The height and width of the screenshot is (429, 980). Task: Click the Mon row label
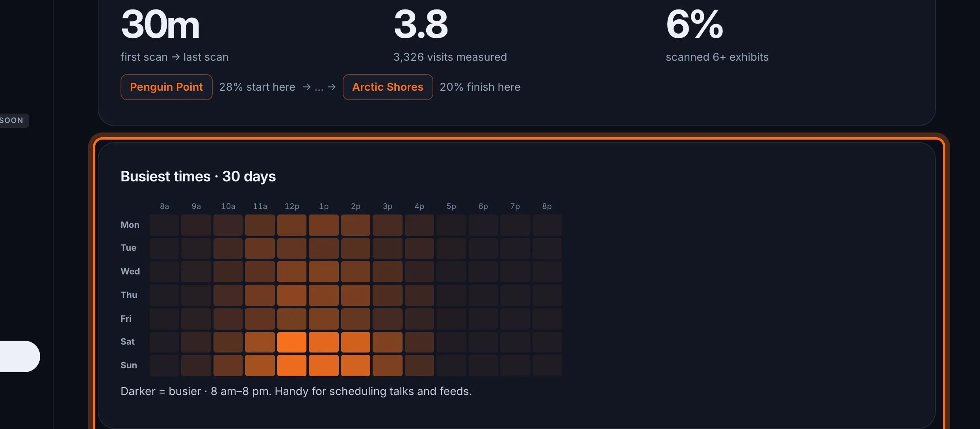(130, 225)
